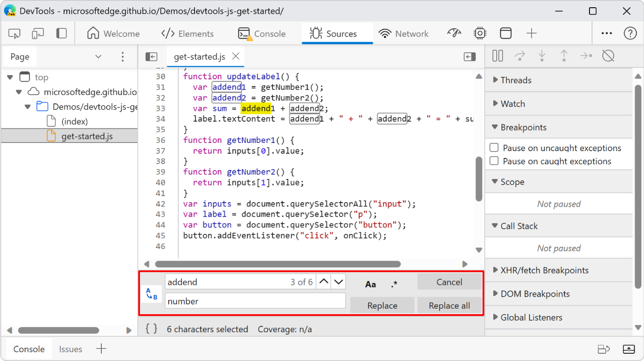Click the pause script execution icon

click(498, 56)
